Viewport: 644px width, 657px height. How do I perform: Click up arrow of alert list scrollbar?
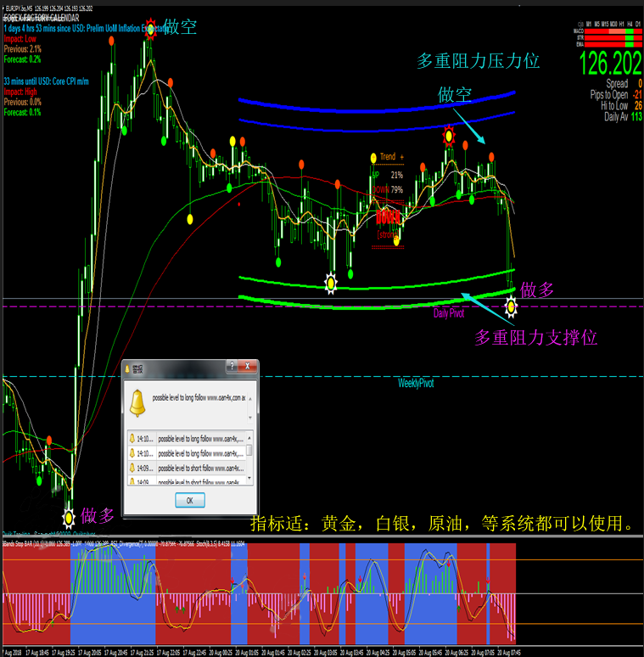tap(249, 437)
